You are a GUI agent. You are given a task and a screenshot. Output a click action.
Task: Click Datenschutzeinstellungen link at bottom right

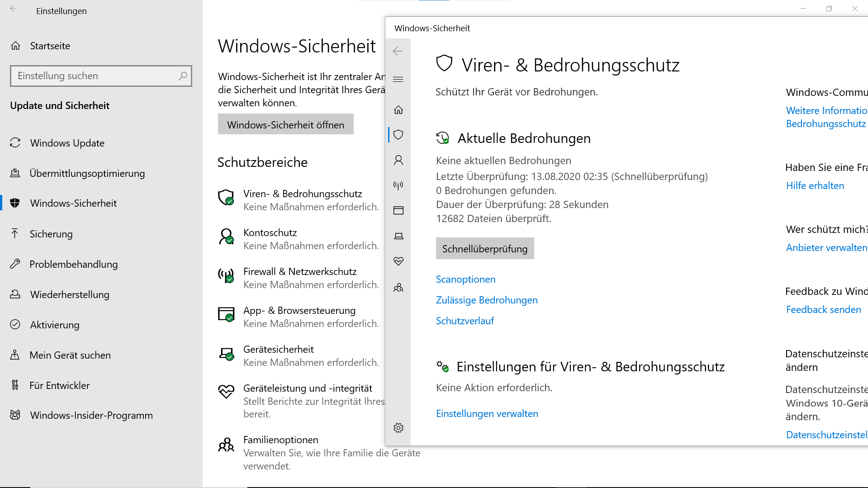tap(826, 435)
